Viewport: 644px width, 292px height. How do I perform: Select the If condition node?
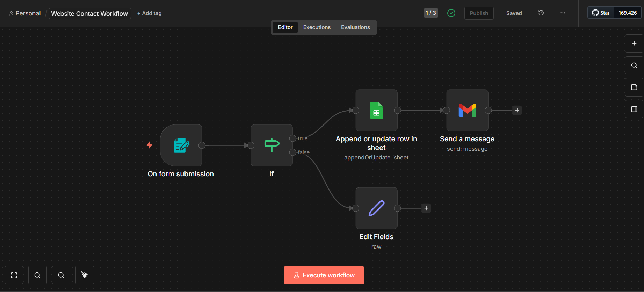tap(272, 145)
